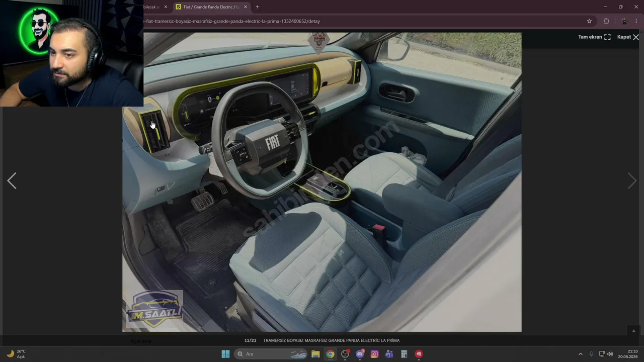The height and width of the screenshot is (362, 644).
Task: Open the network icon in the system tray
Action: (x=602, y=354)
